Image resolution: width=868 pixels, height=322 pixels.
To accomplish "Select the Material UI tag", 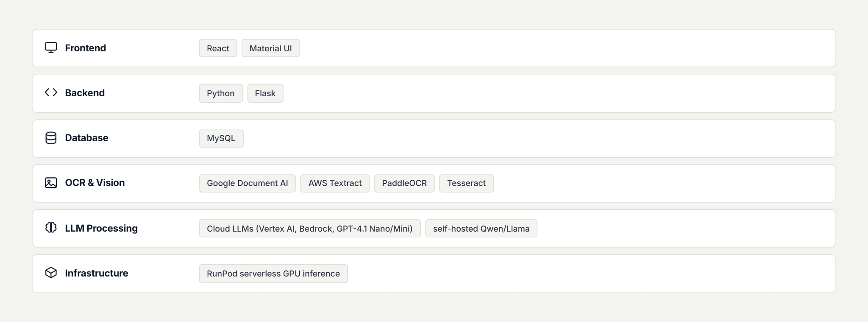I will point(271,48).
